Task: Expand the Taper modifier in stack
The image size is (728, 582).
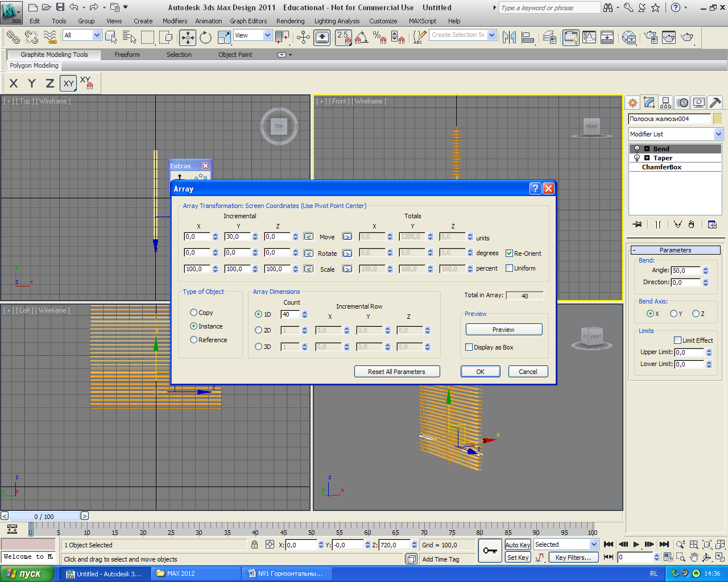Action: (x=647, y=158)
